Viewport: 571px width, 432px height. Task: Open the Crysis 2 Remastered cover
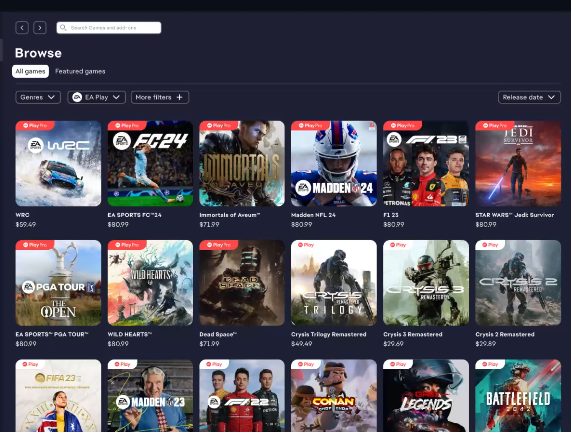tap(518, 283)
